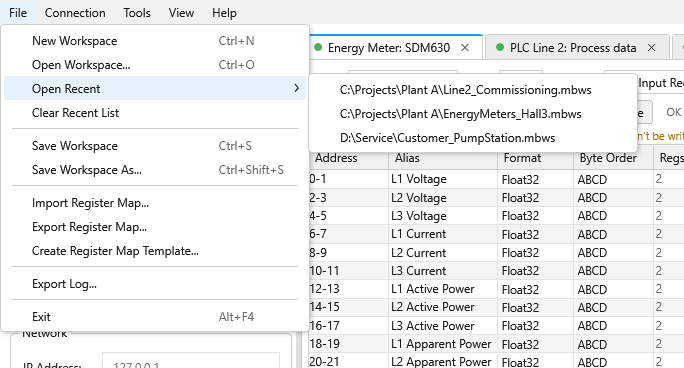Close the Energy Meter: SDM630 tab
684x368 pixels.
465,48
